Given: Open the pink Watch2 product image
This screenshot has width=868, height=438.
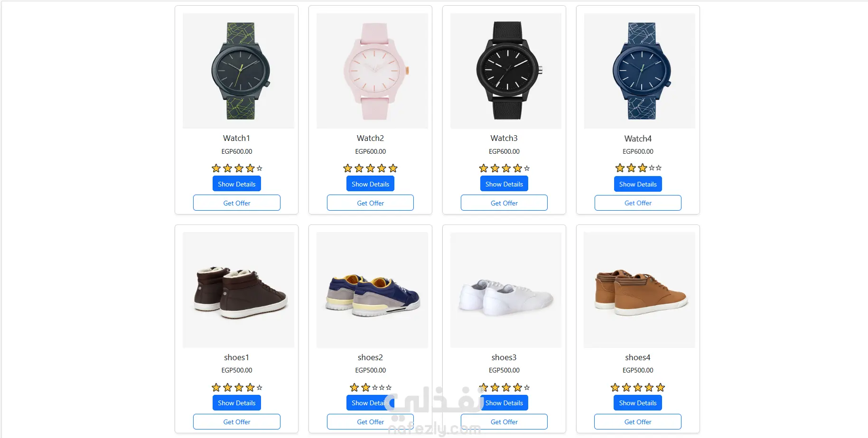Looking at the screenshot, I should pos(372,71).
